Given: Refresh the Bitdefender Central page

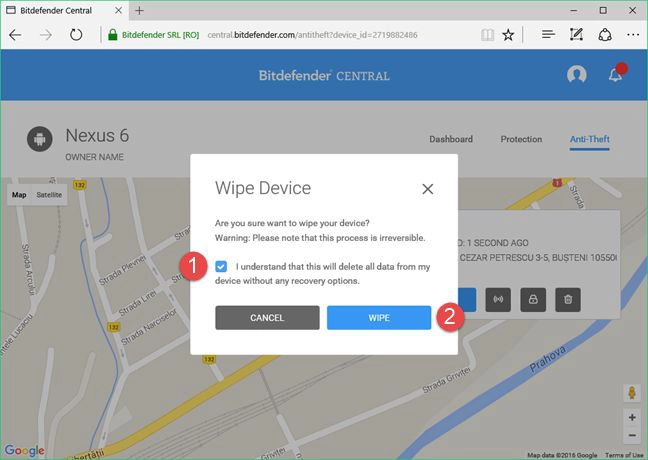Looking at the screenshot, I should tap(76, 35).
